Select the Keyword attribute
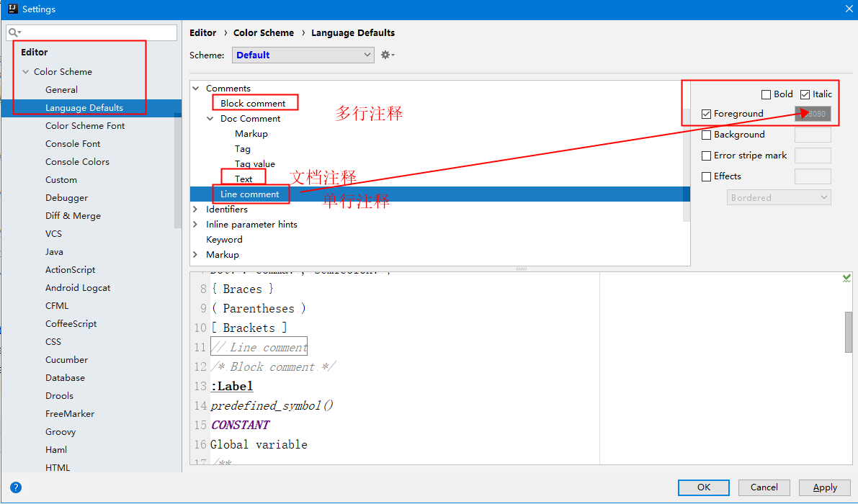858x504 pixels. coord(224,240)
